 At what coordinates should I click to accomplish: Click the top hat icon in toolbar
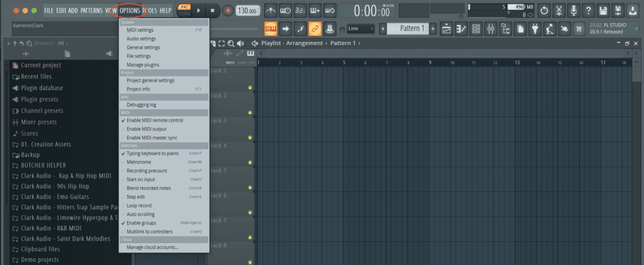click(x=330, y=28)
